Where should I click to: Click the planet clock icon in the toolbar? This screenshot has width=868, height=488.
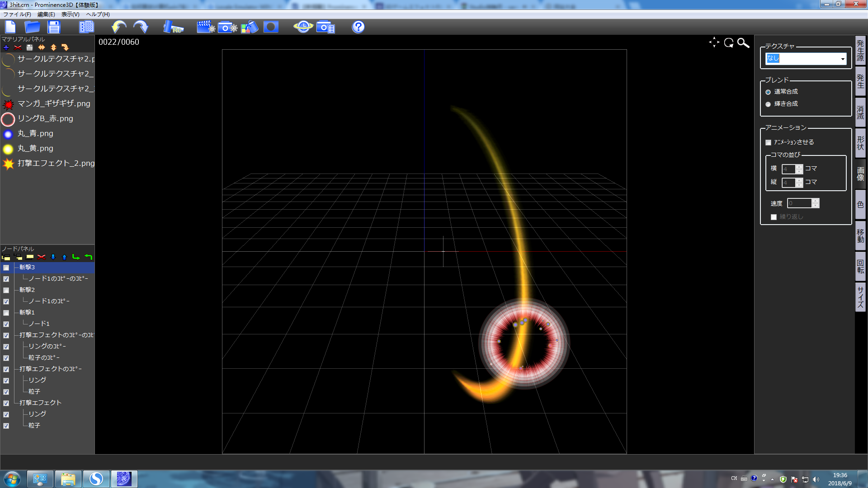tap(303, 27)
